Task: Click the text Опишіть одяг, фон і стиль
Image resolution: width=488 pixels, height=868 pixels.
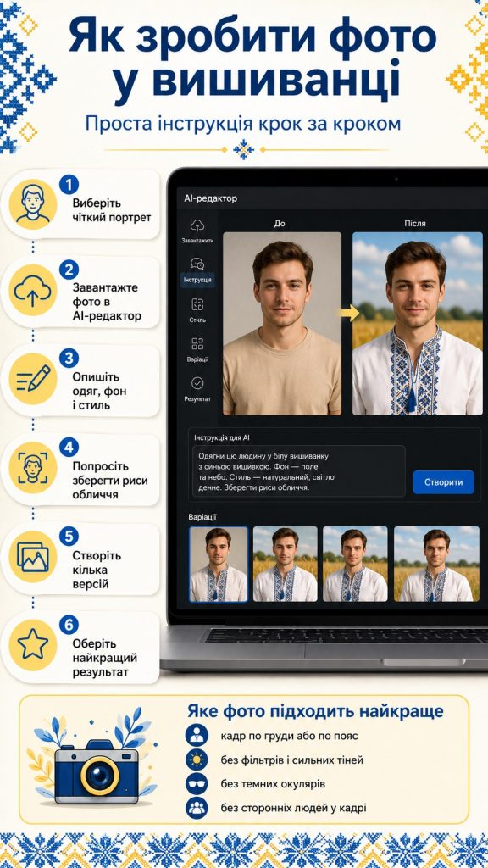Action: [x=100, y=392]
